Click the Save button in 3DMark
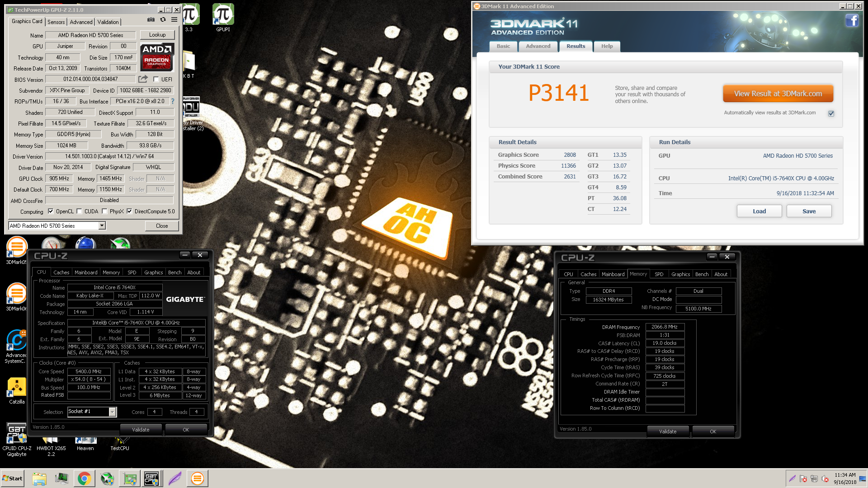The image size is (868, 488). pyautogui.click(x=809, y=211)
